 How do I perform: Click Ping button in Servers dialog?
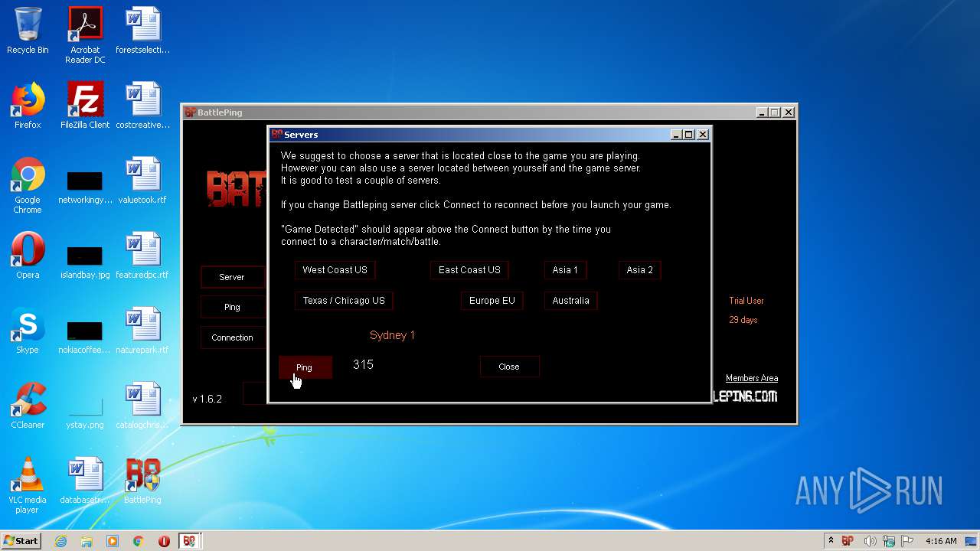[x=305, y=367]
